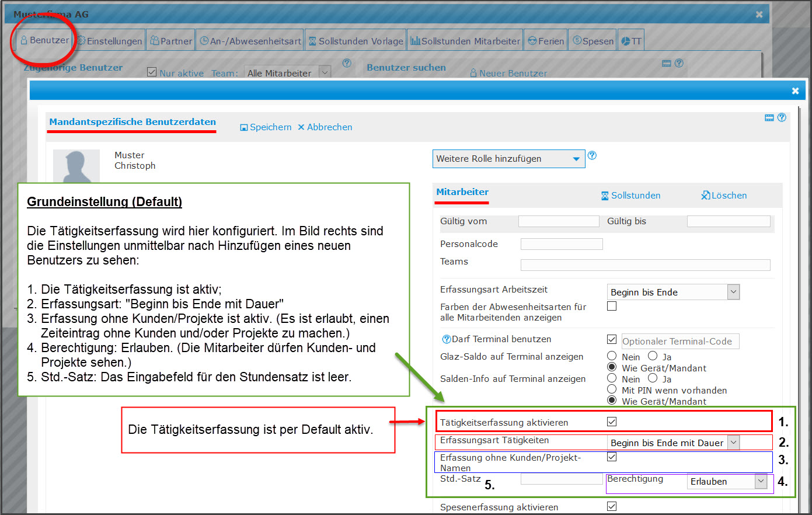Close the Benutzerdaten dialog

click(x=795, y=91)
